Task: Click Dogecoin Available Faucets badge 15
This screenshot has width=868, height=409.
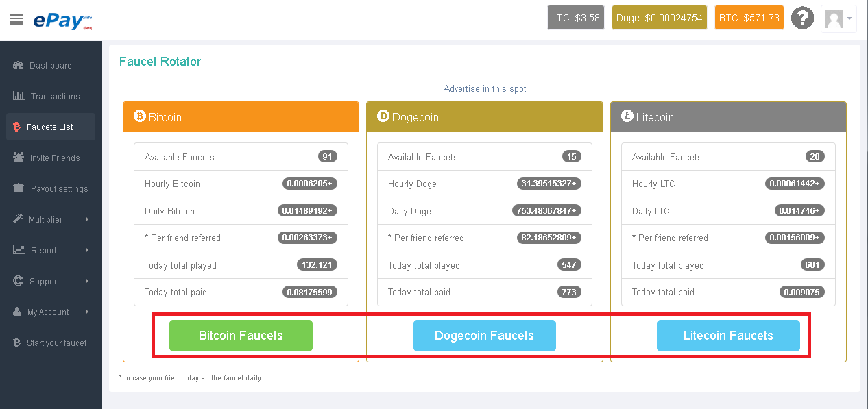Action: pyautogui.click(x=571, y=156)
